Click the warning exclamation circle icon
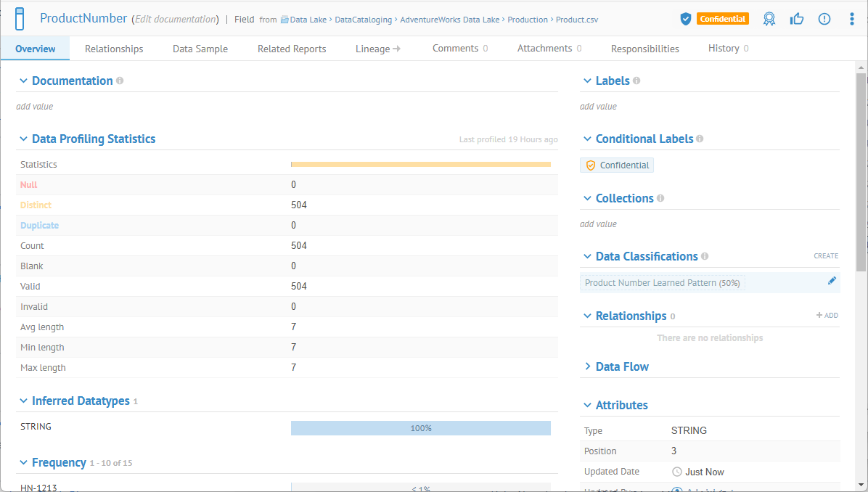 coord(824,20)
